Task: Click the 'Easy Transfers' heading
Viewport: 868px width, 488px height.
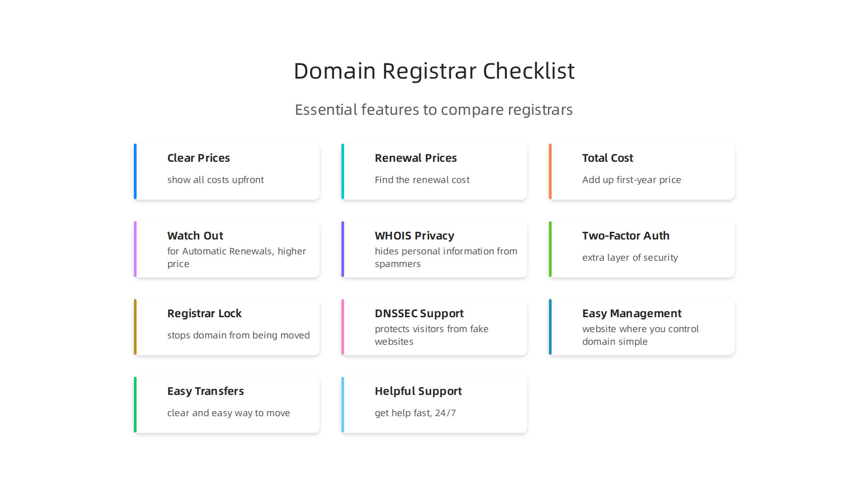Action: click(206, 391)
